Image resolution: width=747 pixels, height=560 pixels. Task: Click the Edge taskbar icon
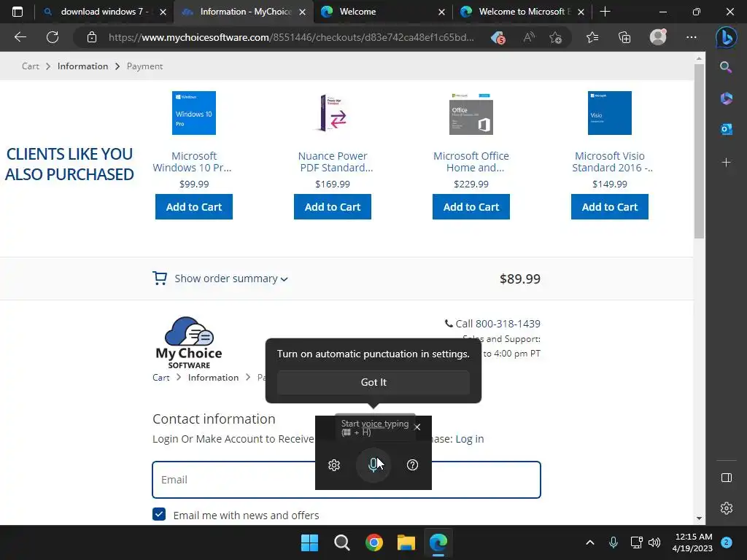point(438,542)
